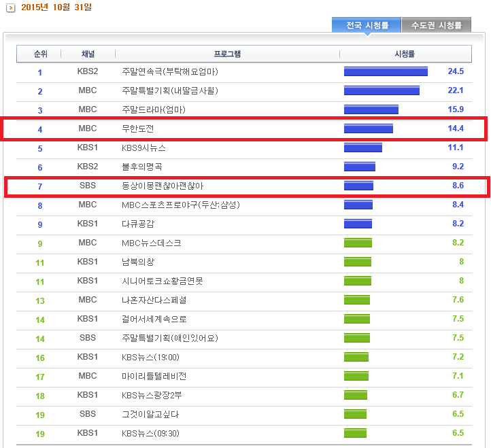Click the 순위 column header
Viewport: 491px width, 448px height.
coord(40,54)
